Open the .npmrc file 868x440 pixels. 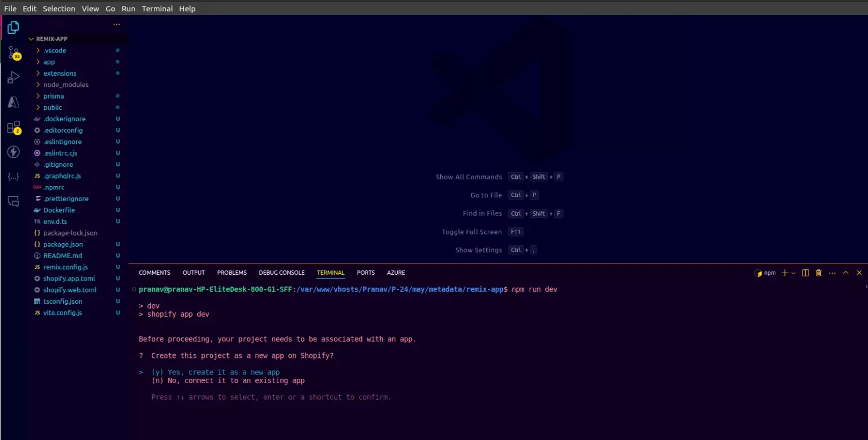(x=54, y=187)
